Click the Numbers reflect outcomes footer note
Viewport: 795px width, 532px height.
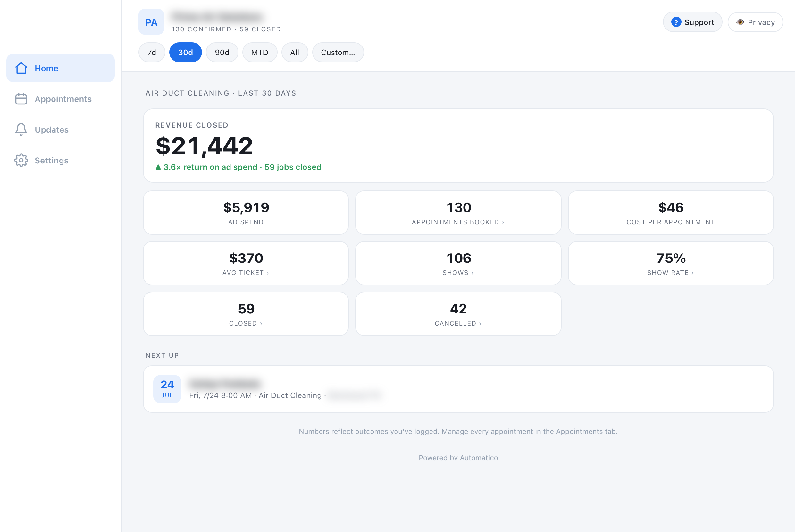tap(458, 431)
